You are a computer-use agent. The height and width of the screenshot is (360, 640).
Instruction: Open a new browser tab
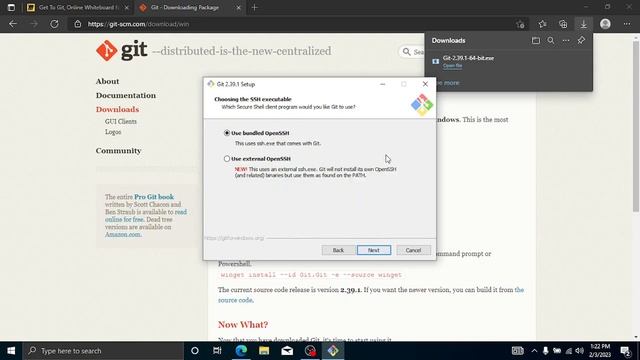(254, 7)
